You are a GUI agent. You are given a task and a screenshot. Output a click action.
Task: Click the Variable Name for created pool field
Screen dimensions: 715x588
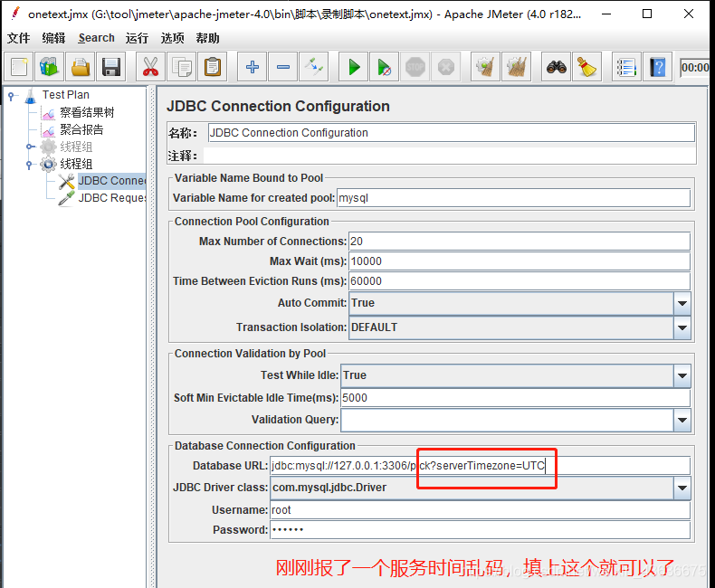pos(513,198)
